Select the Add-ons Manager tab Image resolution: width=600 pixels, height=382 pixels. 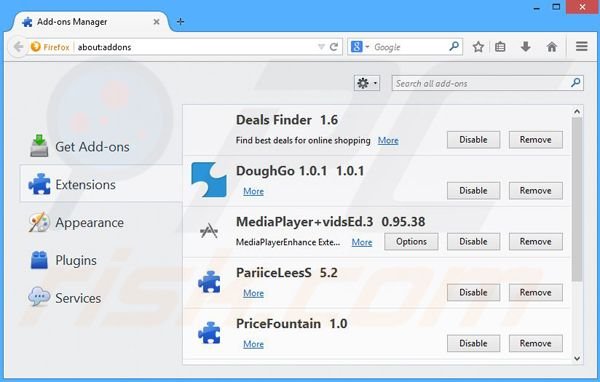(91, 22)
